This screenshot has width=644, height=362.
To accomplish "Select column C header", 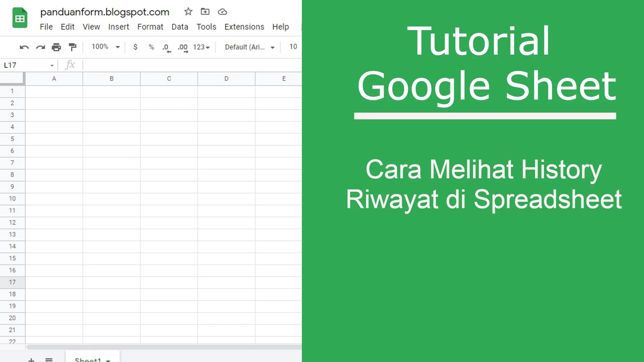I will 169,79.
